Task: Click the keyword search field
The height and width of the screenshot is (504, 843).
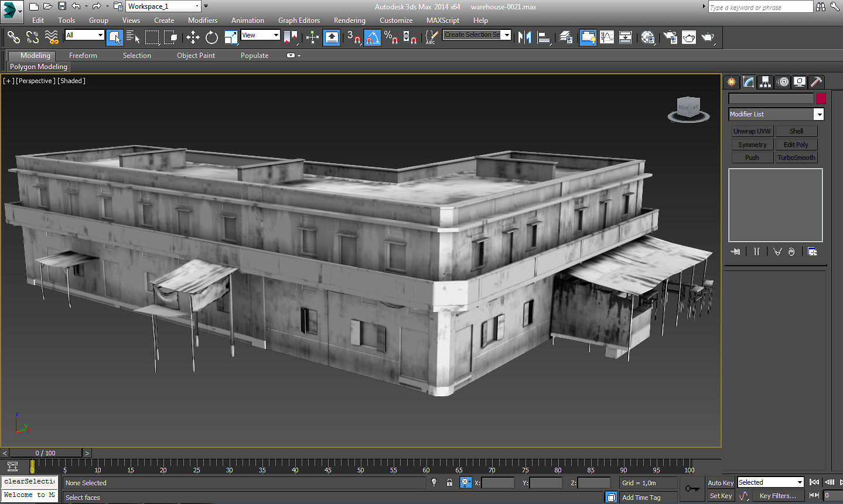Action: (760, 6)
